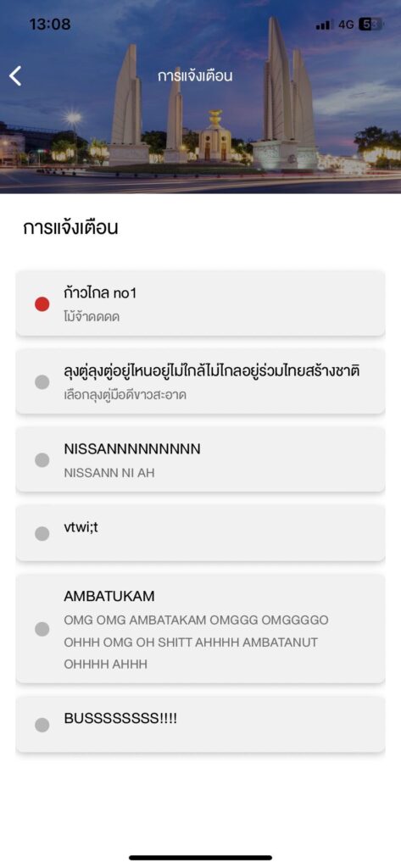Click the red unread dot on ก้าวไกล no1

(42, 304)
